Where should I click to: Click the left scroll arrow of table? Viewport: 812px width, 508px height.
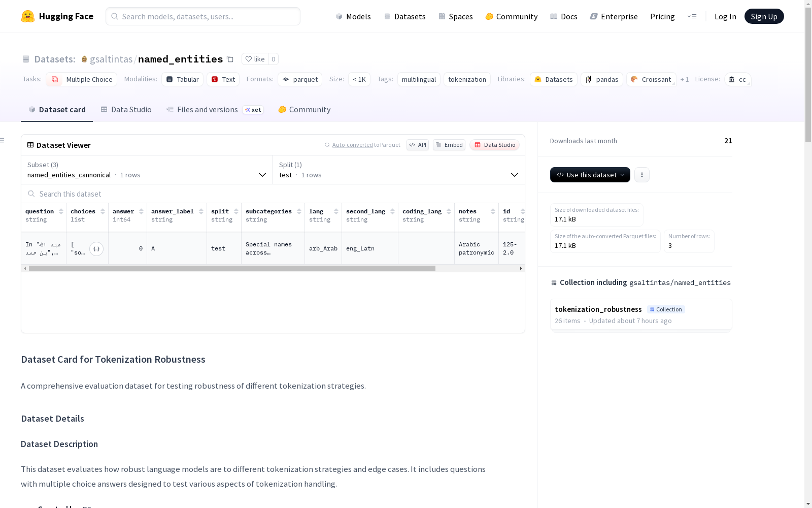pyautogui.click(x=25, y=268)
